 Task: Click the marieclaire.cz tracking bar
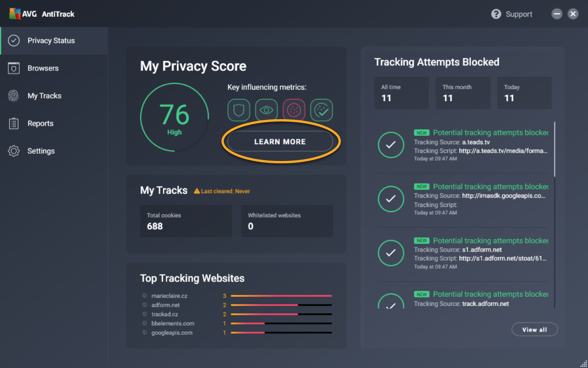pos(281,296)
